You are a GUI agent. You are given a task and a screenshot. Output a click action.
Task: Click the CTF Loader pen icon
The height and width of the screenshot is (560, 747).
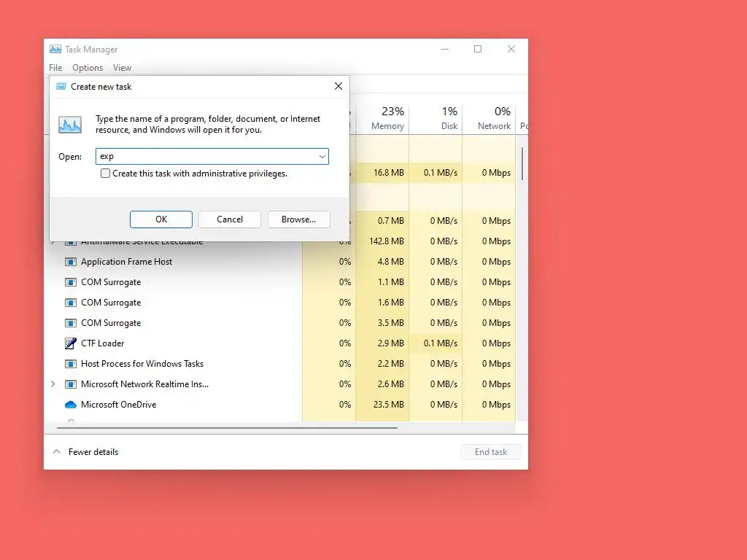coord(71,343)
